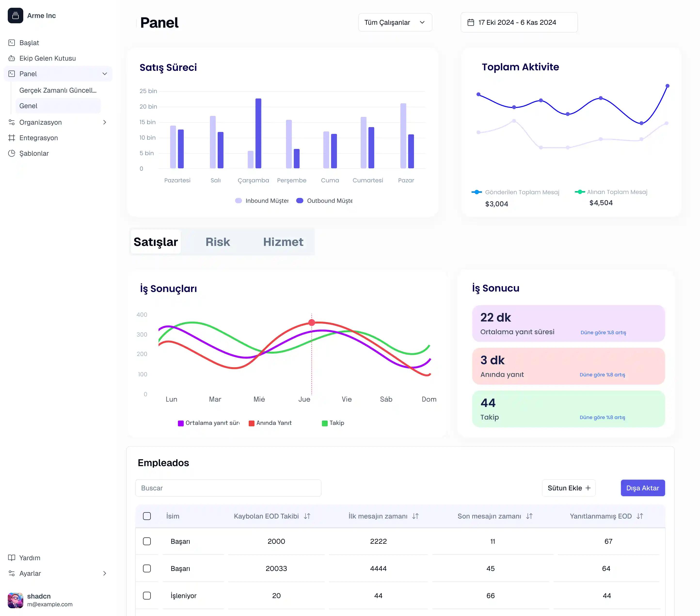The width and height of the screenshot is (700, 616).
Task: Sort by Yanıtlanmamış EOD column arrows
Action: coord(640,516)
